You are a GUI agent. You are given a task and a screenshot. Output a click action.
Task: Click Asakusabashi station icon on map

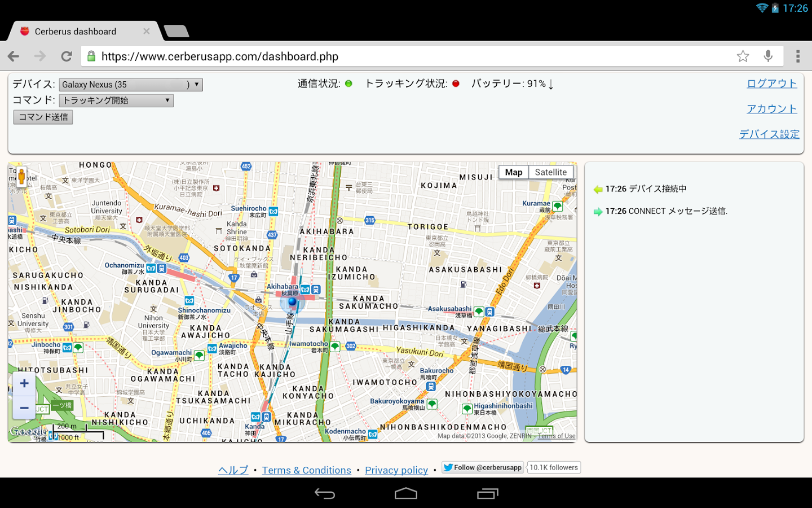(x=484, y=312)
